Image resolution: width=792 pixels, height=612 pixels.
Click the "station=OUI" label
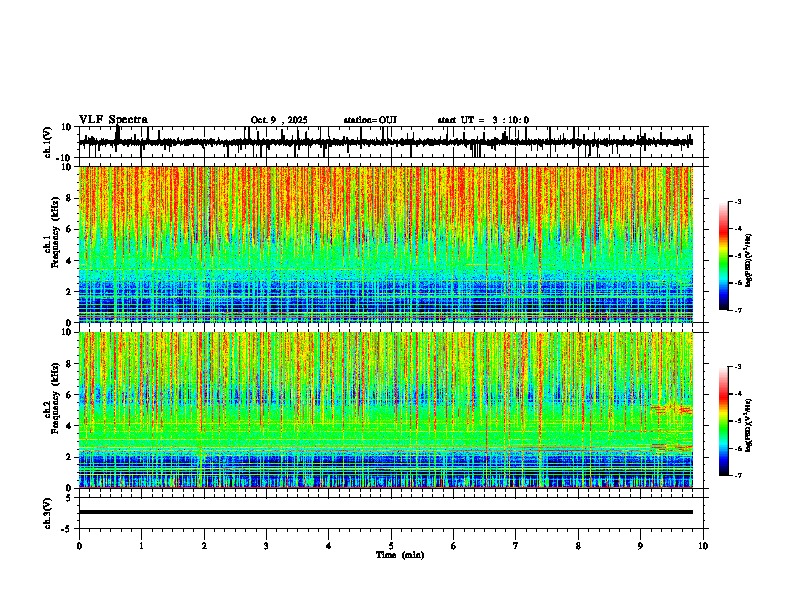point(370,120)
